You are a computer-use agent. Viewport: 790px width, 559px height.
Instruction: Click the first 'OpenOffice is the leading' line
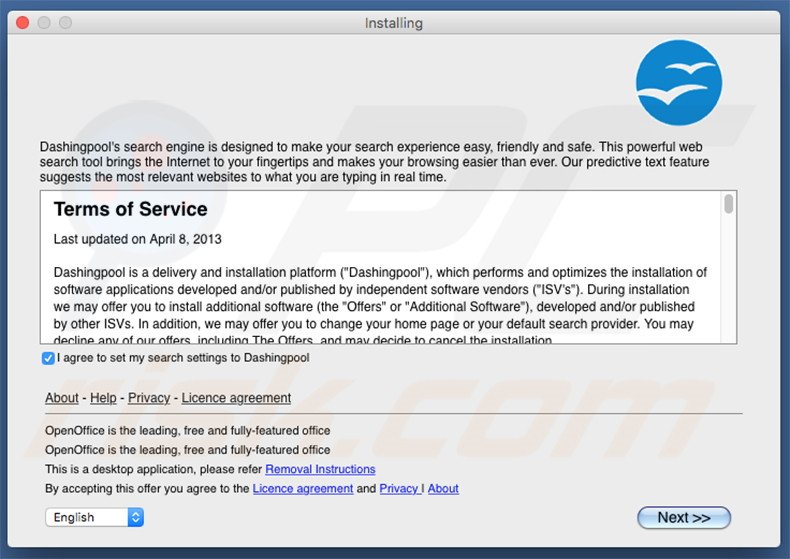pos(187,431)
